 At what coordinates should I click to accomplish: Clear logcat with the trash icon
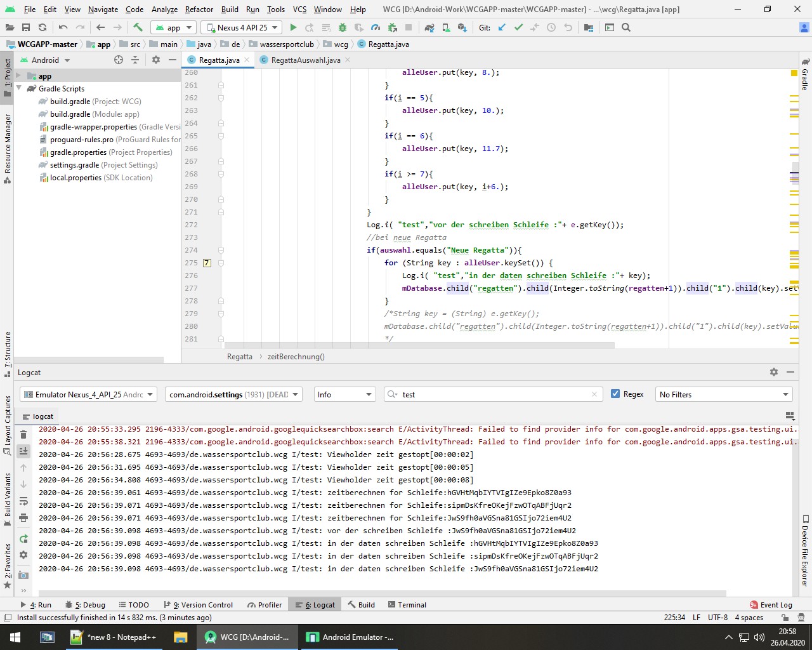point(23,435)
